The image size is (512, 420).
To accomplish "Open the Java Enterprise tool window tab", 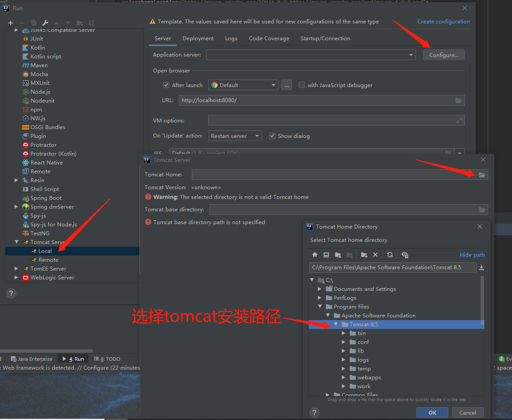I will click(x=32, y=359).
